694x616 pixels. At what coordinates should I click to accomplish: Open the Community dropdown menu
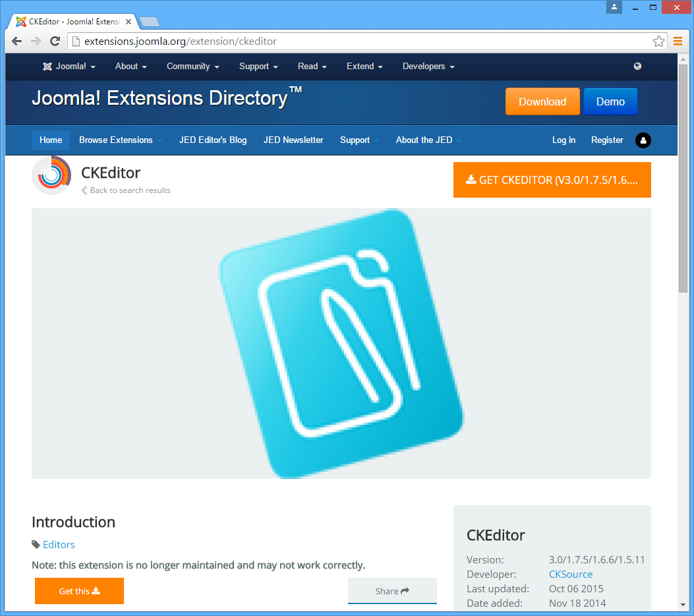[x=192, y=67]
